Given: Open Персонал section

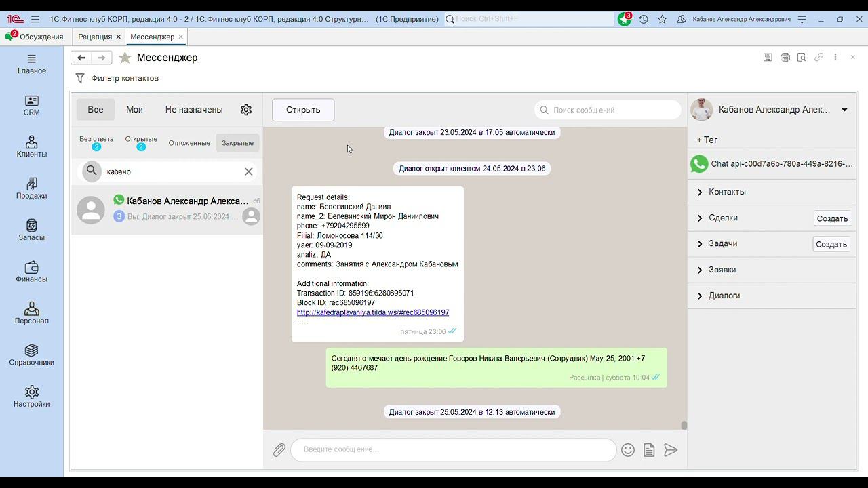Looking at the screenshot, I should click(x=32, y=314).
